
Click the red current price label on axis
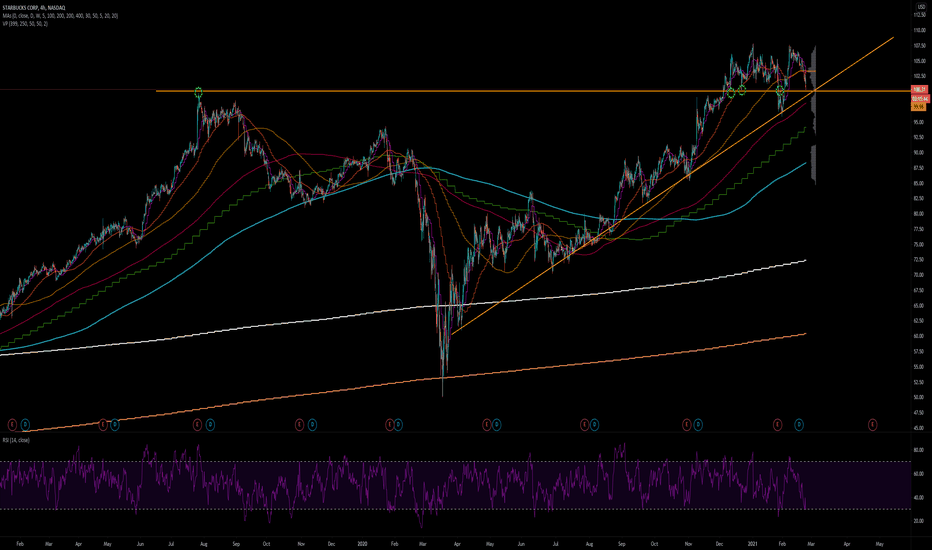(920, 89)
